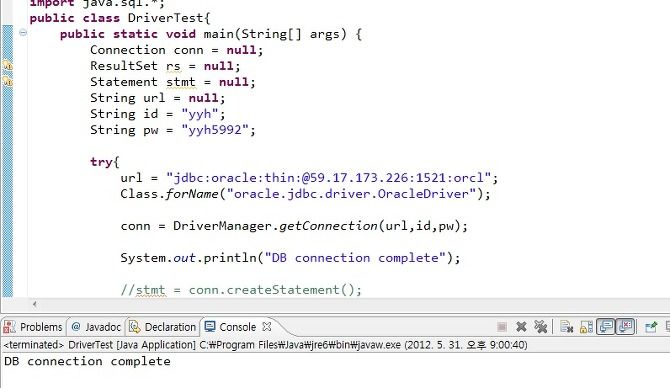Click the Problems tab icon
Viewport: 670px width, 388px height.
coord(9,327)
